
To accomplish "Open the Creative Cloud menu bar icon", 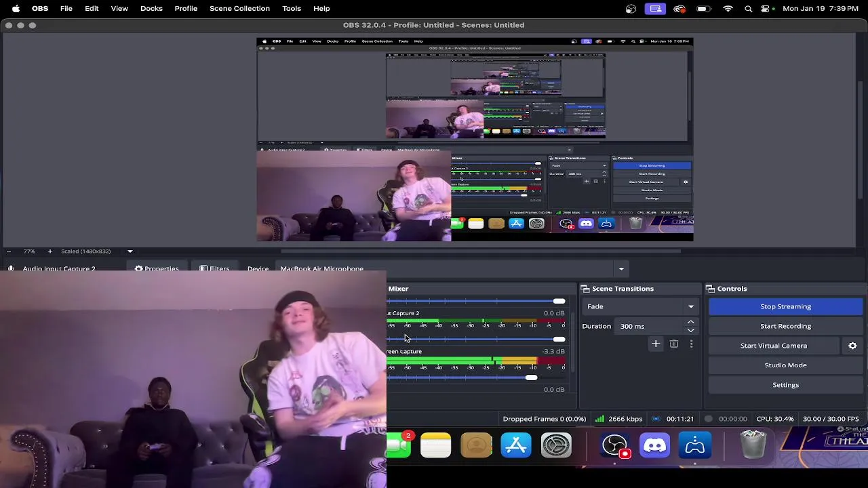I will click(679, 9).
